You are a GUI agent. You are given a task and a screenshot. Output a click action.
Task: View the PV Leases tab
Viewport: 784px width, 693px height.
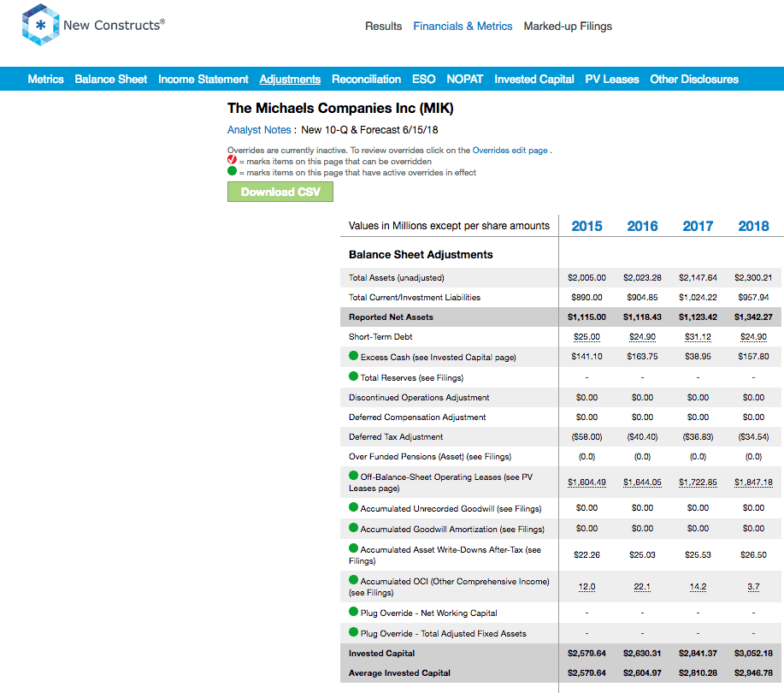[612, 79]
